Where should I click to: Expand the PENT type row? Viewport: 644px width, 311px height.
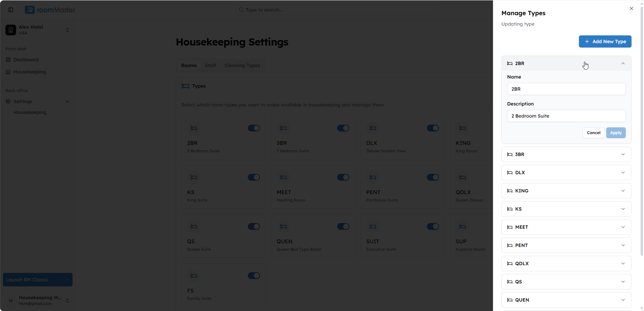(x=566, y=245)
